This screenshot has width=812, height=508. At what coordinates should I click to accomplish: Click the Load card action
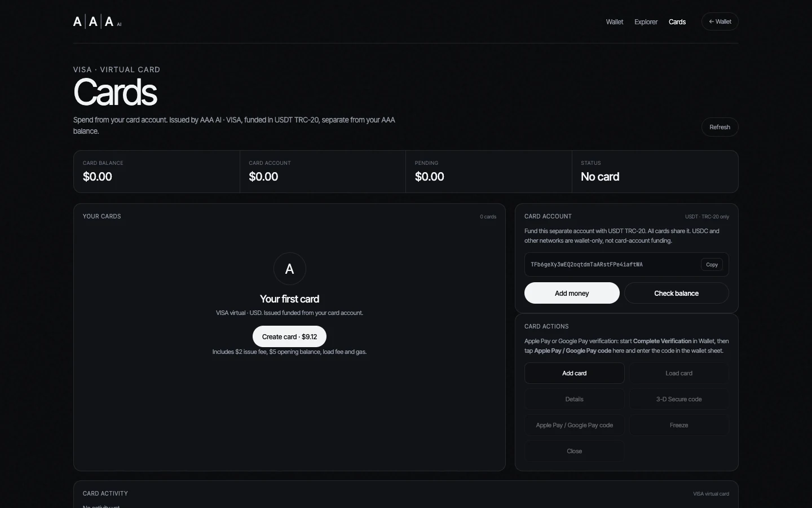point(679,373)
